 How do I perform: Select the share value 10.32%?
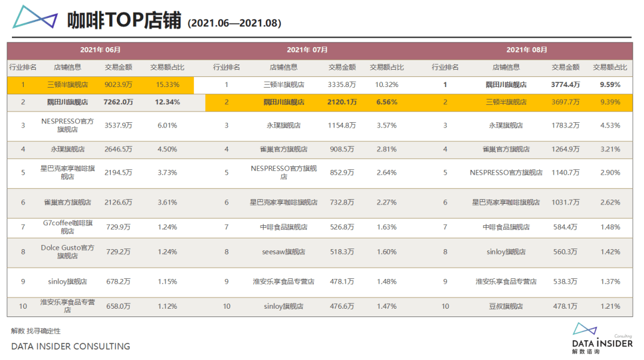(x=386, y=85)
